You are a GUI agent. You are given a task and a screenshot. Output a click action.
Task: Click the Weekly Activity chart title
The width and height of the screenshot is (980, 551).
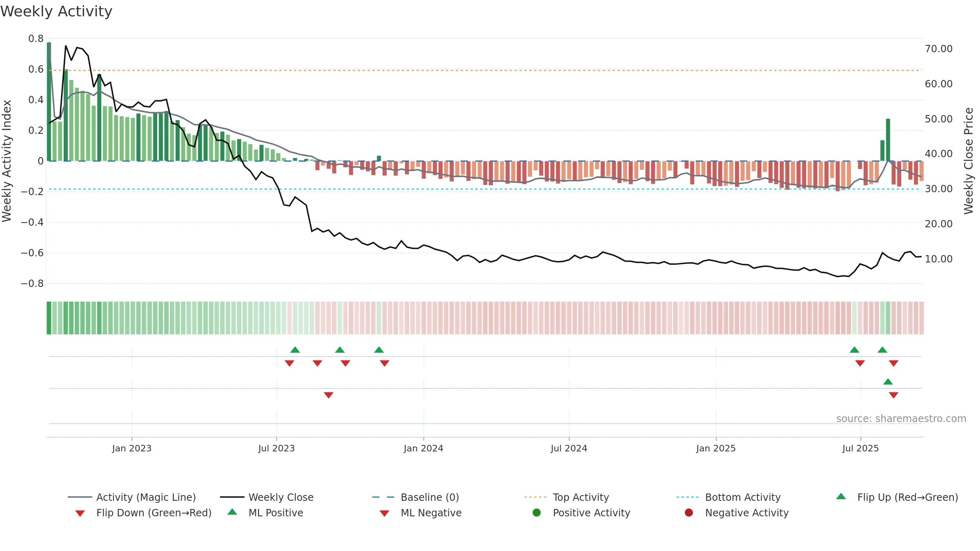pyautogui.click(x=56, y=11)
